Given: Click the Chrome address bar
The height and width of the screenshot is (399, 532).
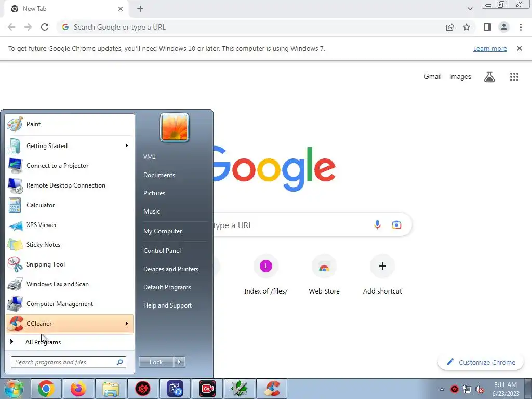Looking at the screenshot, I should (251, 27).
